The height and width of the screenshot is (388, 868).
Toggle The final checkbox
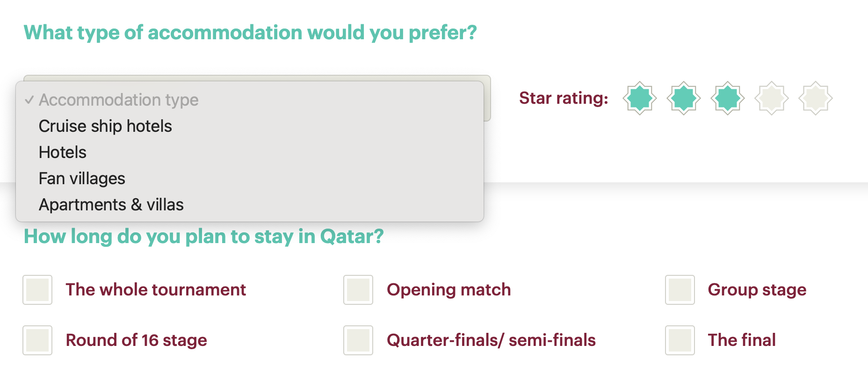[x=680, y=340]
